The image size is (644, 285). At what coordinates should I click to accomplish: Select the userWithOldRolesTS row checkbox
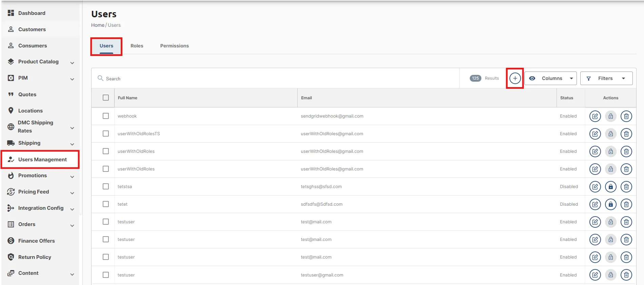[106, 134]
